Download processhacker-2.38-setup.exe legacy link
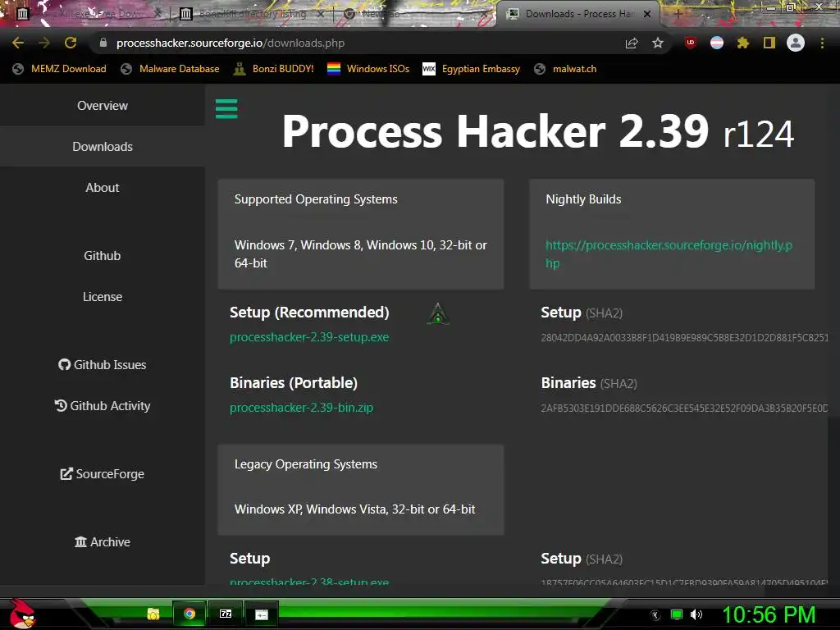Image resolution: width=840 pixels, height=630 pixels. point(309,581)
